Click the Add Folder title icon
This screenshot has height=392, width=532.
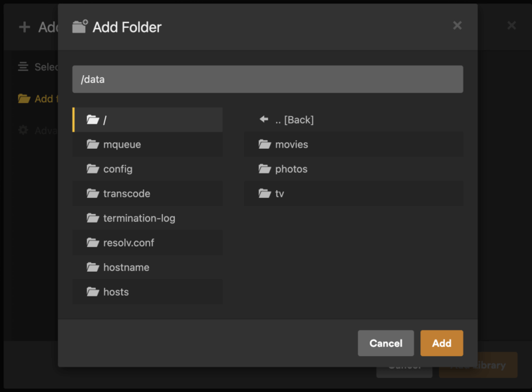tap(80, 27)
